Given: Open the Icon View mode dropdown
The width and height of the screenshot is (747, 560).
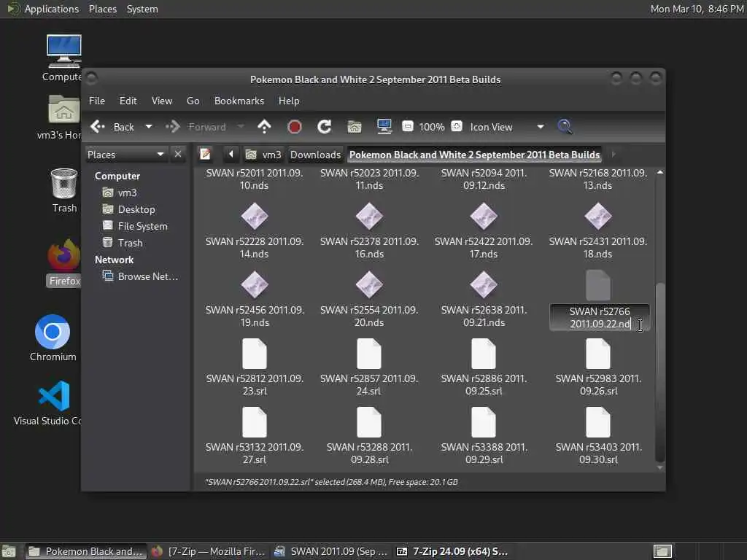Looking at the screenshot, I should [x=507, y=127].
